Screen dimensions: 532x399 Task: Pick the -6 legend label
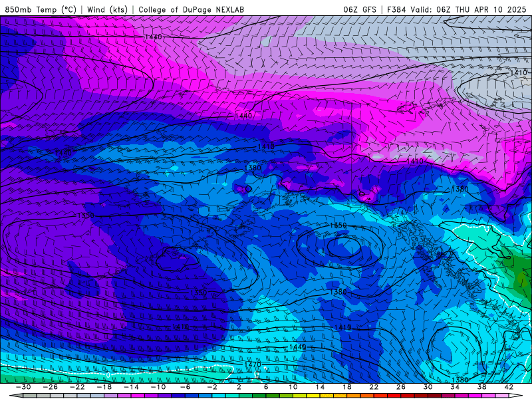(x=186, y=387)
